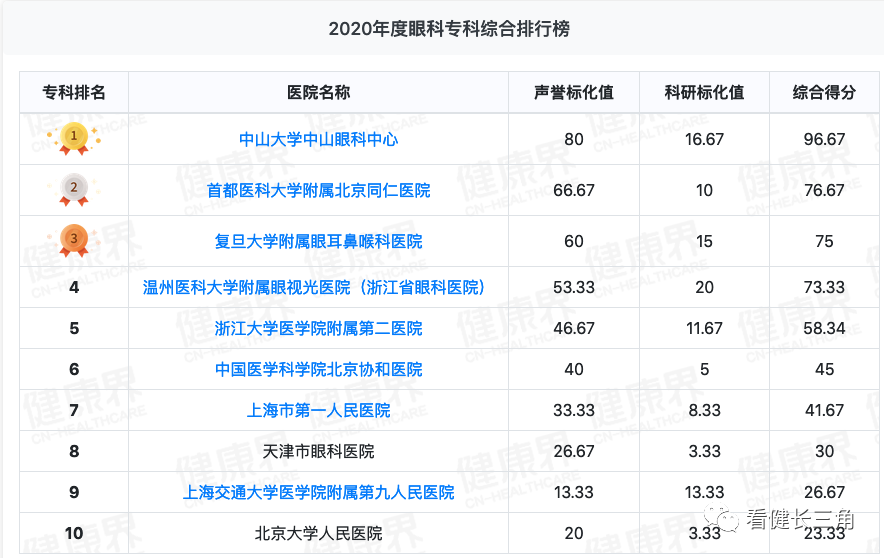This screenshot has width=884, height=558.
Task: Click rank number 9
Action: coord(74,492)
